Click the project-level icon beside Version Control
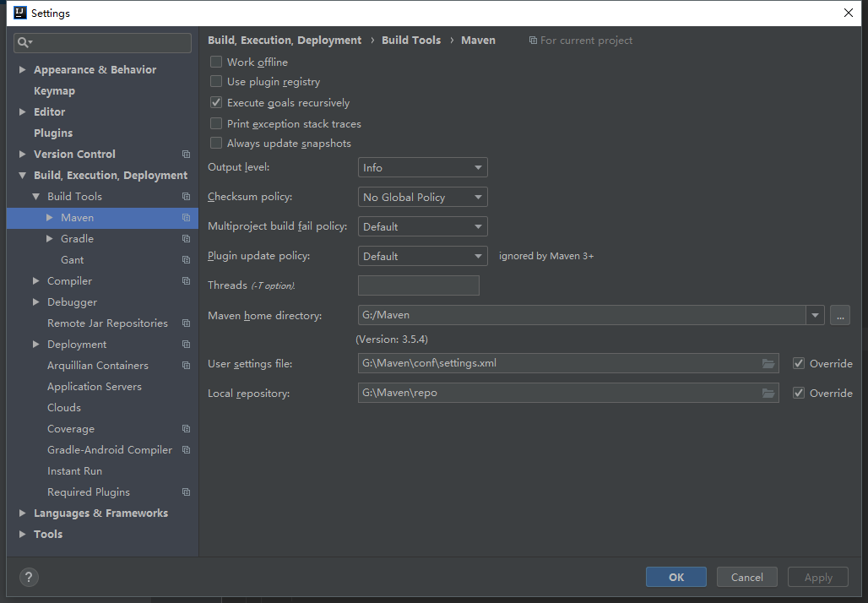The height and width of the screenshot is (603, 868). (186, 154)
